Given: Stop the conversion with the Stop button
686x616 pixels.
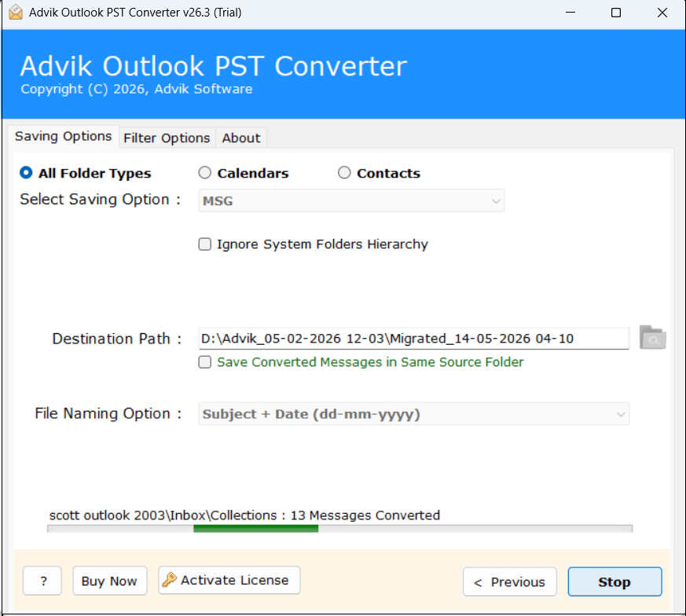Looking at the screenshot, I should pos(614,582).
